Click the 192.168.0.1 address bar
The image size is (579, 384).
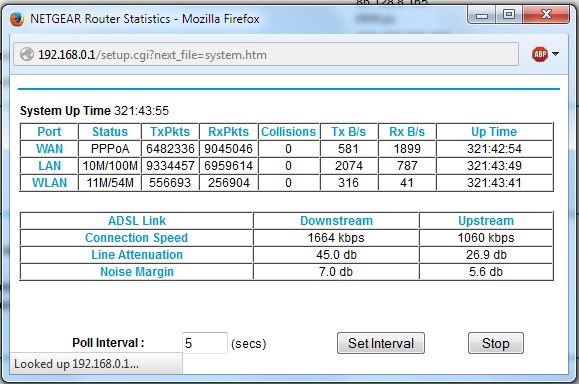[266, 55]
